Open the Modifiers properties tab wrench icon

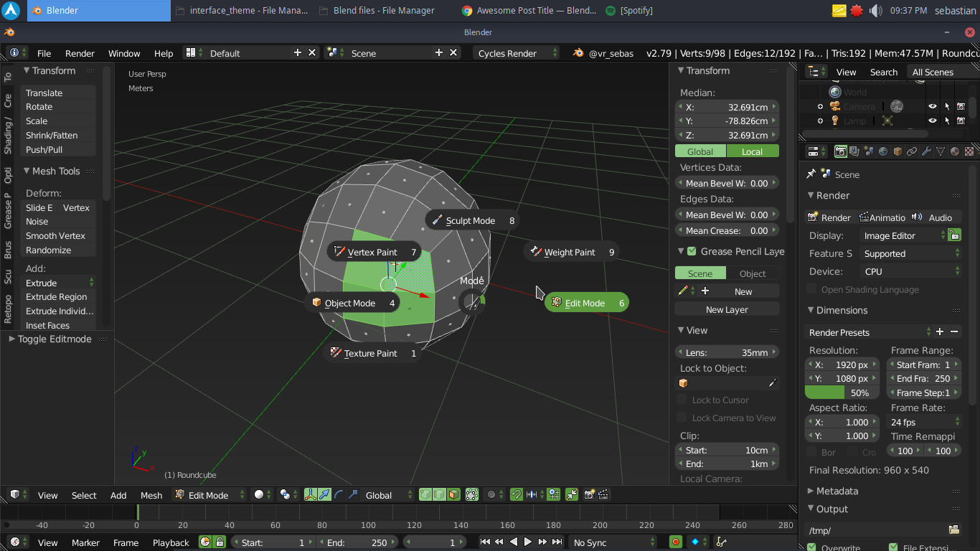pyautogui.click(x=926, y=151)
